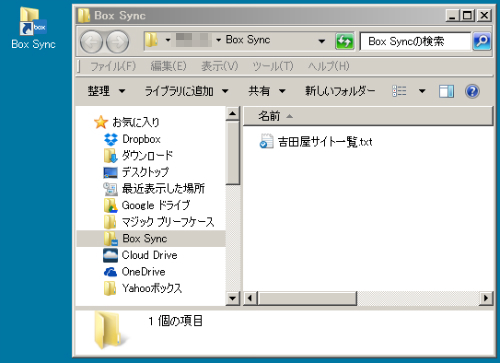Start search with the magnifier button
Viewport: 500px width, 363px height.
pyautogui.click(x=482, y=41)
